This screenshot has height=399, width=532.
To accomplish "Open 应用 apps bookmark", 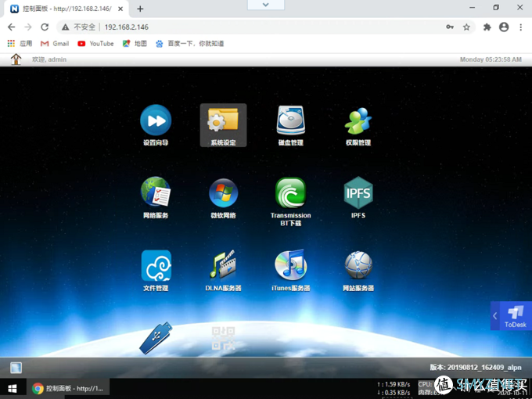I will click(x=20, y=44).
